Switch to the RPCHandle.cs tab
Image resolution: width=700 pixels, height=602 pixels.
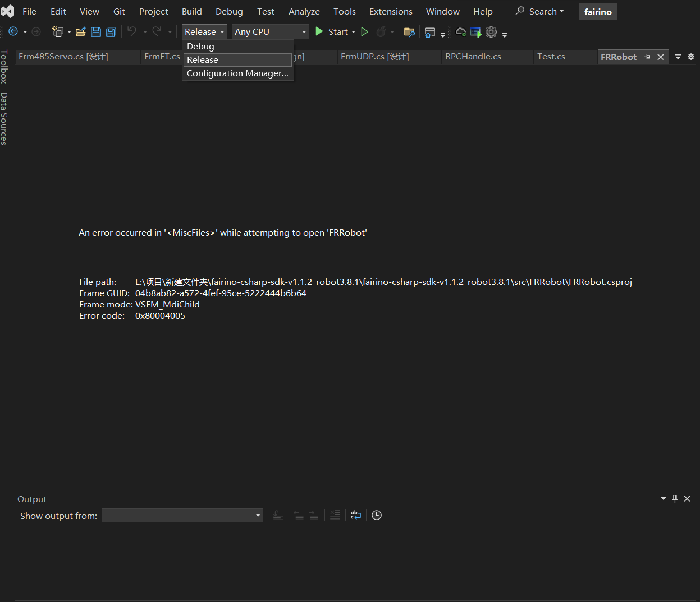pyautogui.click(x=473, y=57)
